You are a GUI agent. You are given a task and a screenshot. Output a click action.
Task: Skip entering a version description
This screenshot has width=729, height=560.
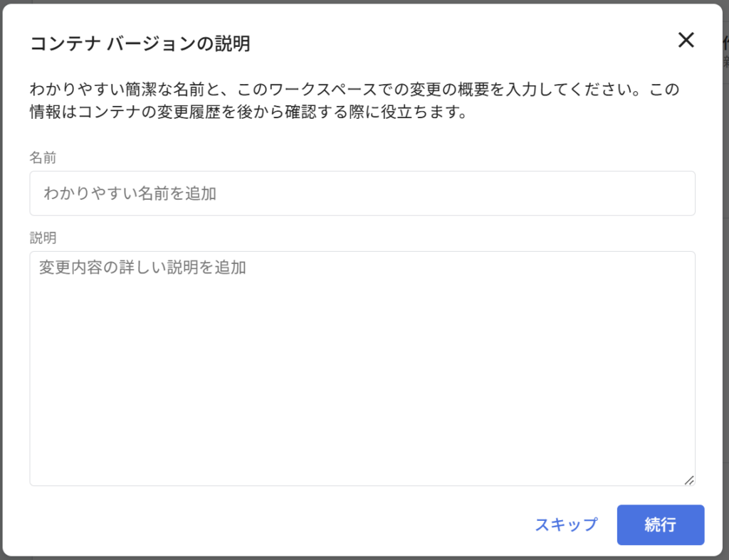tap(566, 525)
